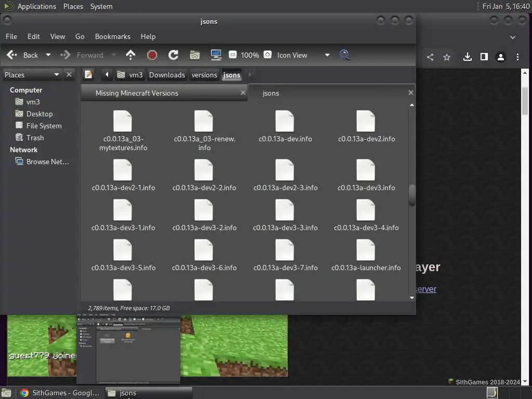The image size is (532, 399).
Task: Select file c0.0.13a-dev2-1.info
Action: [123, 175]
